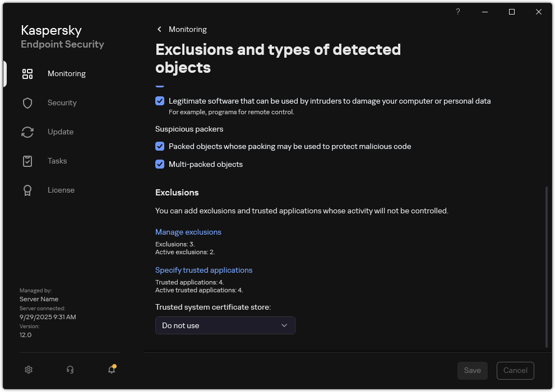
Task: Uncheck legitimate software detection option
Action: pyautogui.click(x=160, y=101)
